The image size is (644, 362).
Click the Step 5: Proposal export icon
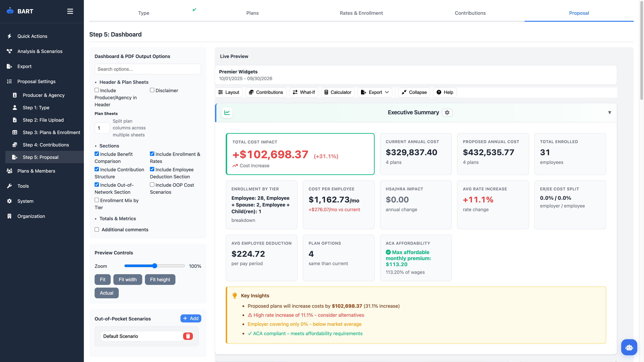coord(15,157)
